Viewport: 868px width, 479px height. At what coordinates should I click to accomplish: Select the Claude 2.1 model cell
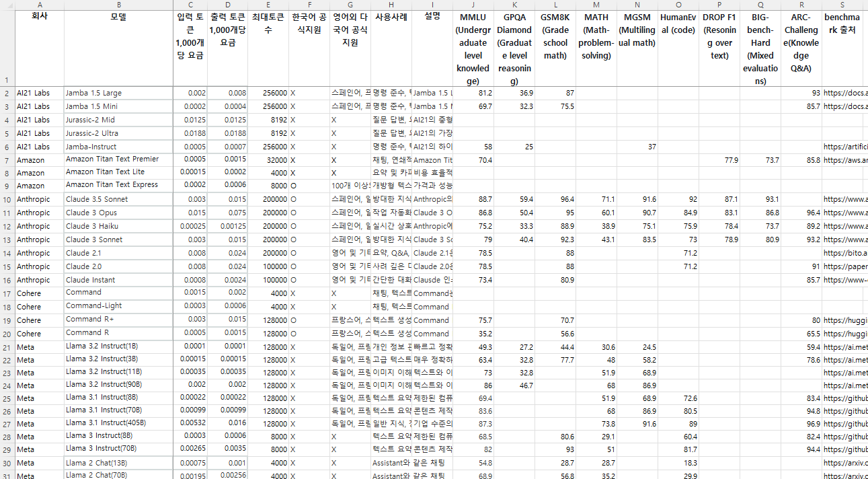click(118, 253)
